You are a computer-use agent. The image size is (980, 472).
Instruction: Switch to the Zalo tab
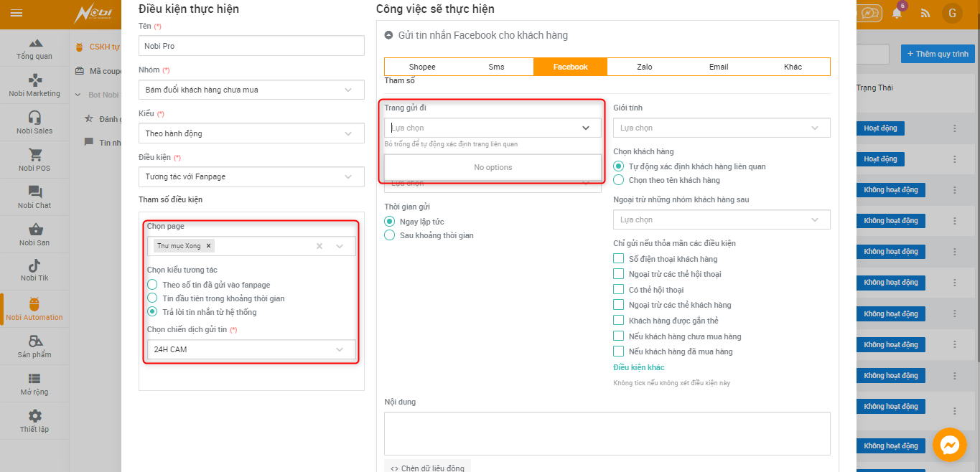644,67
